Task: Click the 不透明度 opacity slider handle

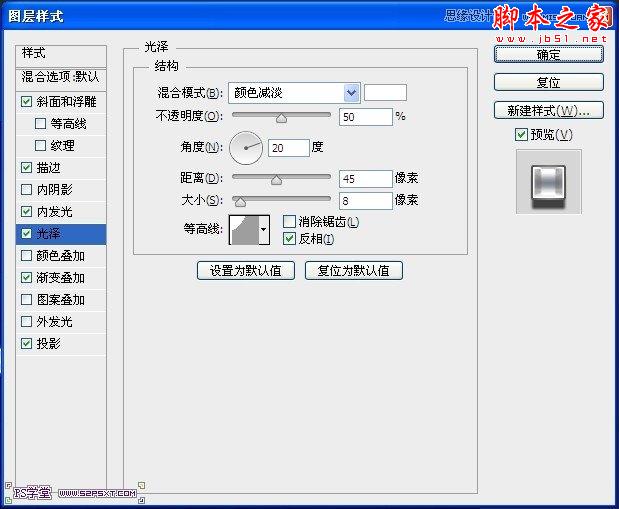Action: click(x=281, y=118)
